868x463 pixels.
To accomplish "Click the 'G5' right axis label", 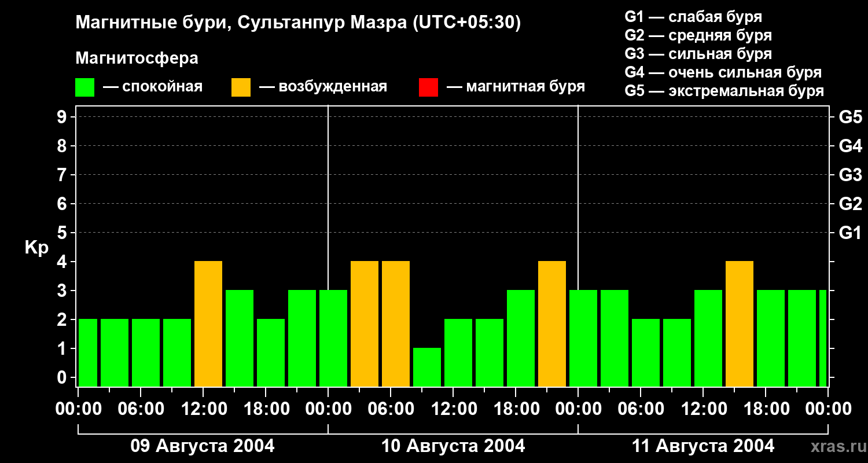I will pyautogui.click(x=851, y=117).
